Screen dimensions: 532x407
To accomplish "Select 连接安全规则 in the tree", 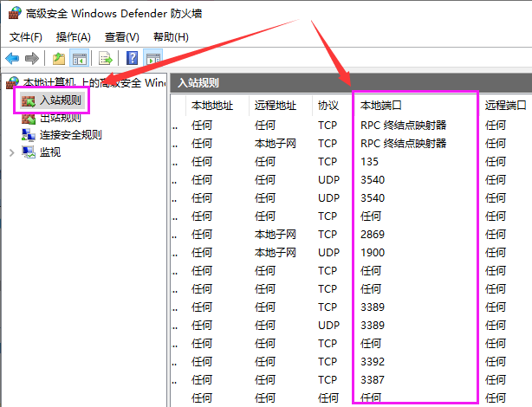I will click(70, 134).
